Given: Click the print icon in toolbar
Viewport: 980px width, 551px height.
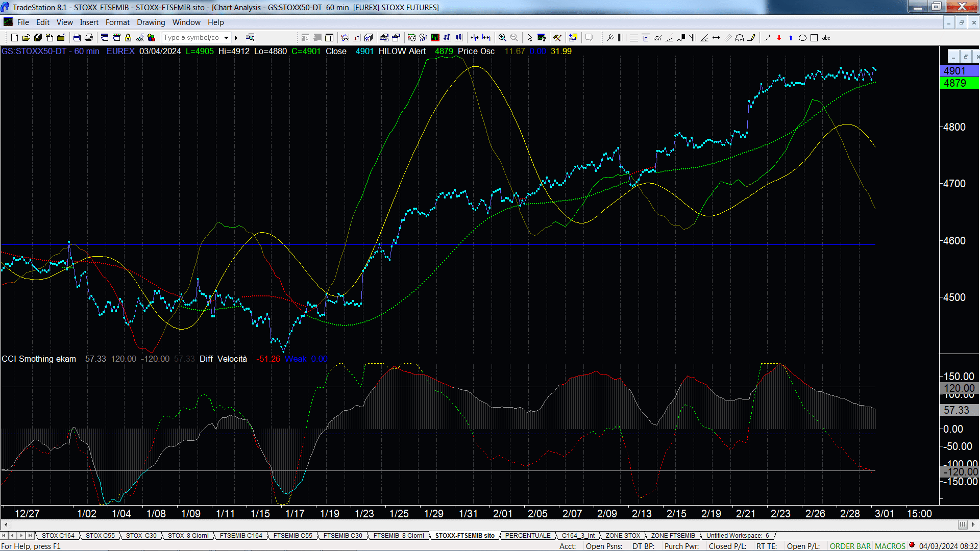Looking at the screenshot, I should pos(89,38).
